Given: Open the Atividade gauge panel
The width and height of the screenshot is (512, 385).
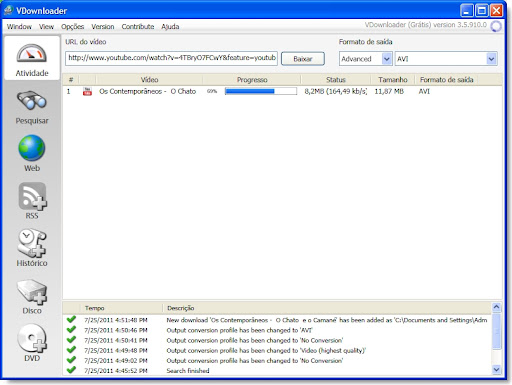Looking at the screenshot, I should [32, 59].
